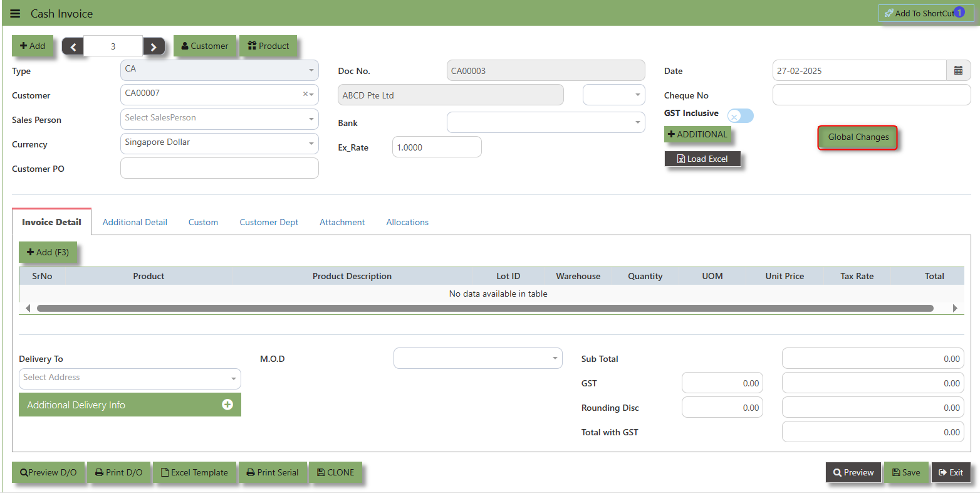
Task: Click the Global Changes button
Action: click(x=858, y=137)
